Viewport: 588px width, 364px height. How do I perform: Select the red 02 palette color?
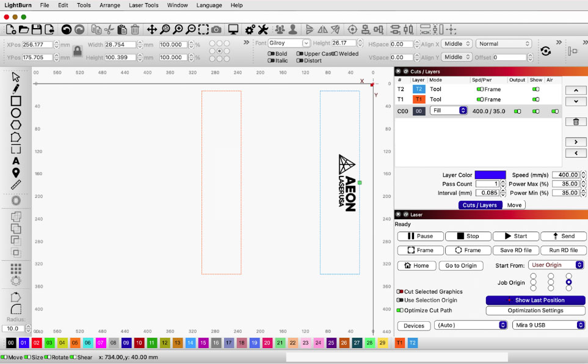click(x=37, y=343)
